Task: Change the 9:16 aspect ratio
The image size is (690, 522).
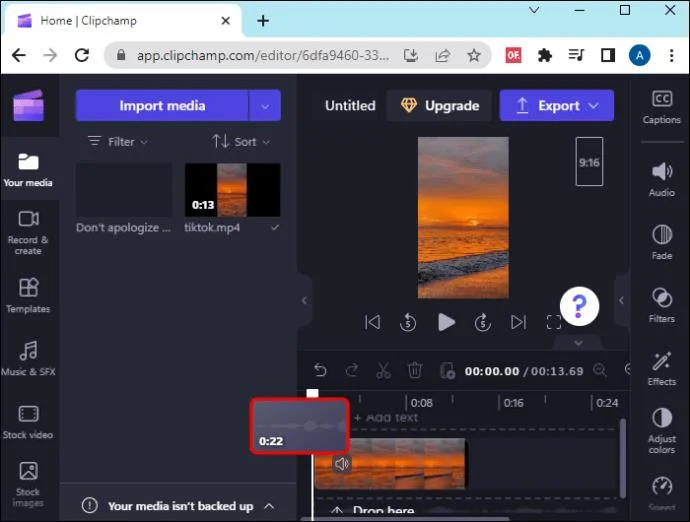Action: (589, 162)
